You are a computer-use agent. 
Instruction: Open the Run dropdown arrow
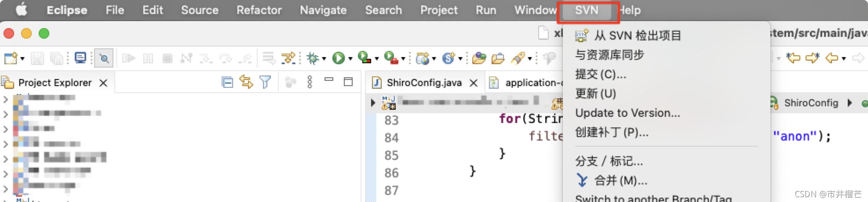click(350, 58)
